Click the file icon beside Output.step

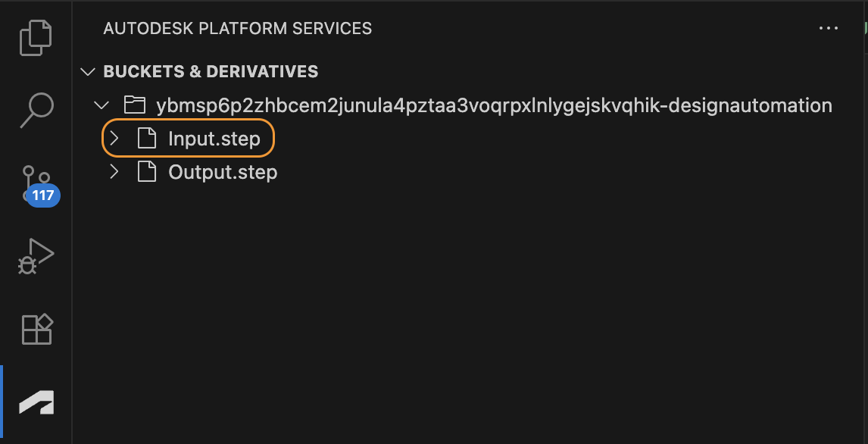[146, 172]
